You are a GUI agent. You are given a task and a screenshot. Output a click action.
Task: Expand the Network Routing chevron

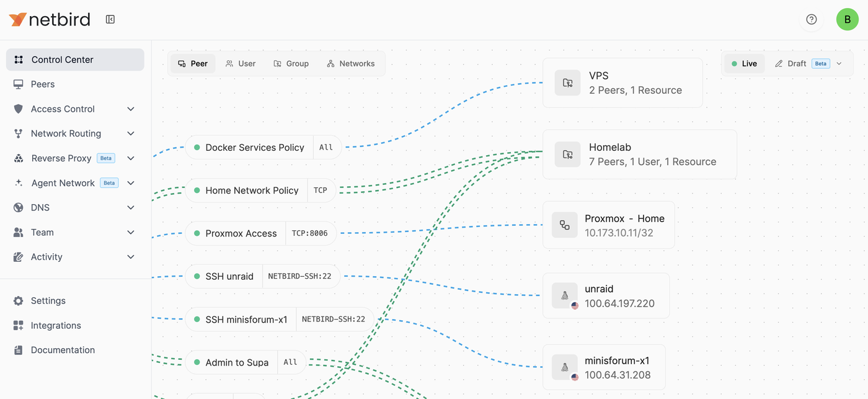[131, 133]
